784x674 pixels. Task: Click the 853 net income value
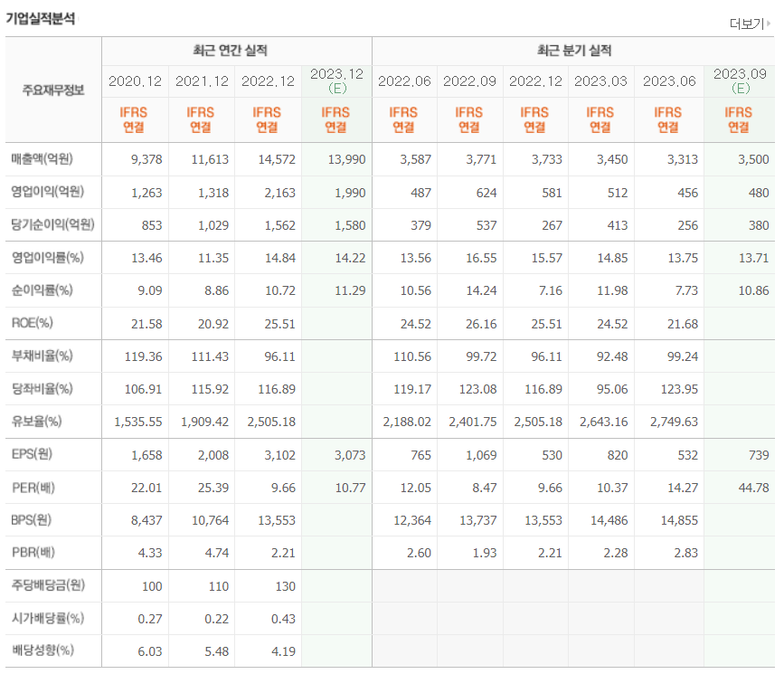(152, 225)
